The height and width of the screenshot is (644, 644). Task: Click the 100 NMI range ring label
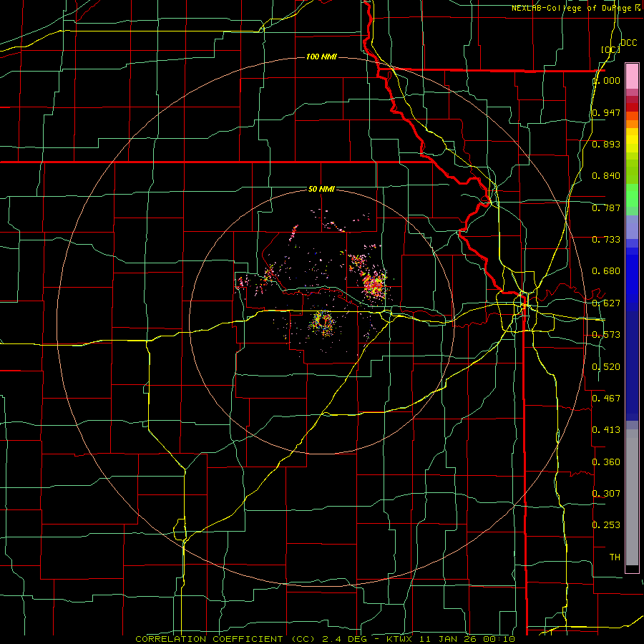[321, 57]
